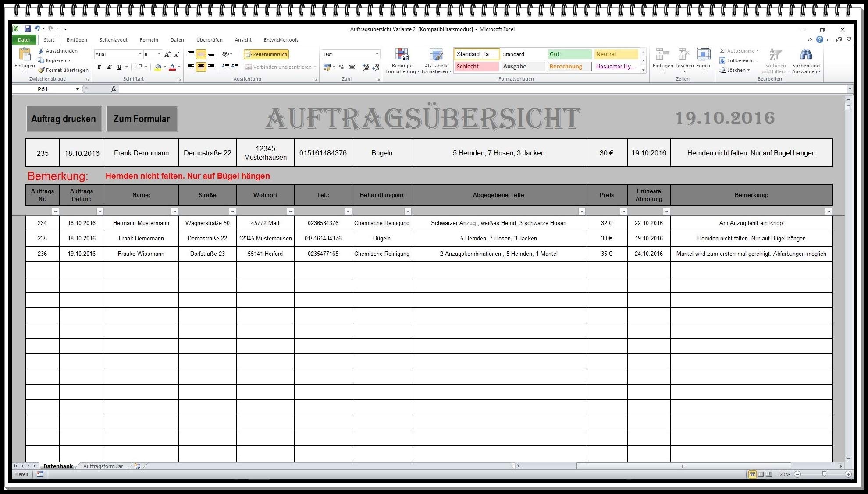Apply the Neutral cell style

(x=616, y=54)
